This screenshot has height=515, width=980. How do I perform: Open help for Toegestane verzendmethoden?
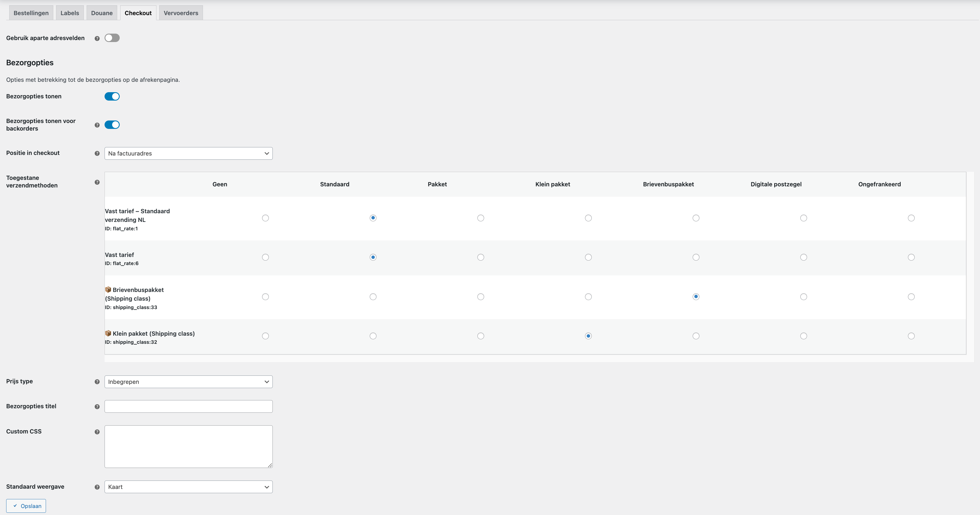97,182
